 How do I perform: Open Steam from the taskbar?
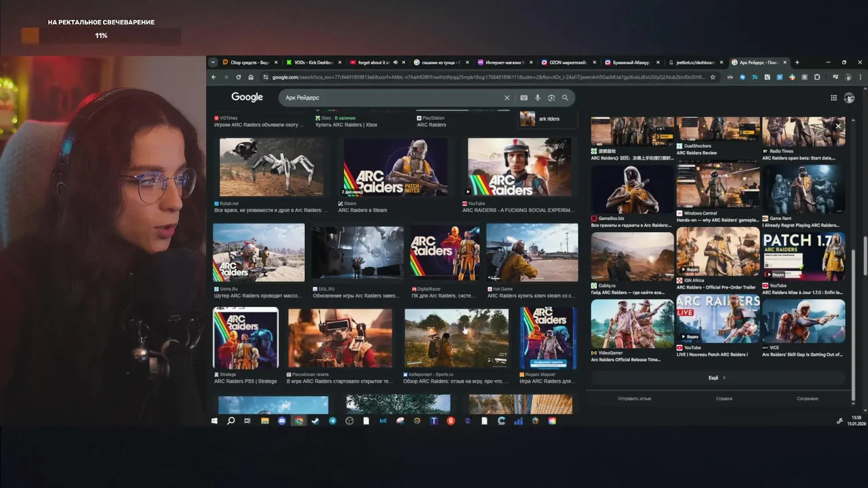point(315,421)
